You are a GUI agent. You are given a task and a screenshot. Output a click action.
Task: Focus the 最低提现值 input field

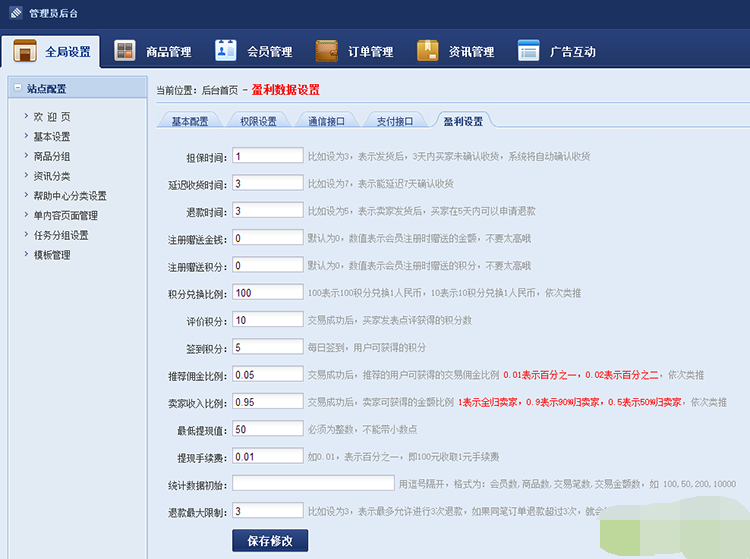pyautogui.click(x=268, y=428)
